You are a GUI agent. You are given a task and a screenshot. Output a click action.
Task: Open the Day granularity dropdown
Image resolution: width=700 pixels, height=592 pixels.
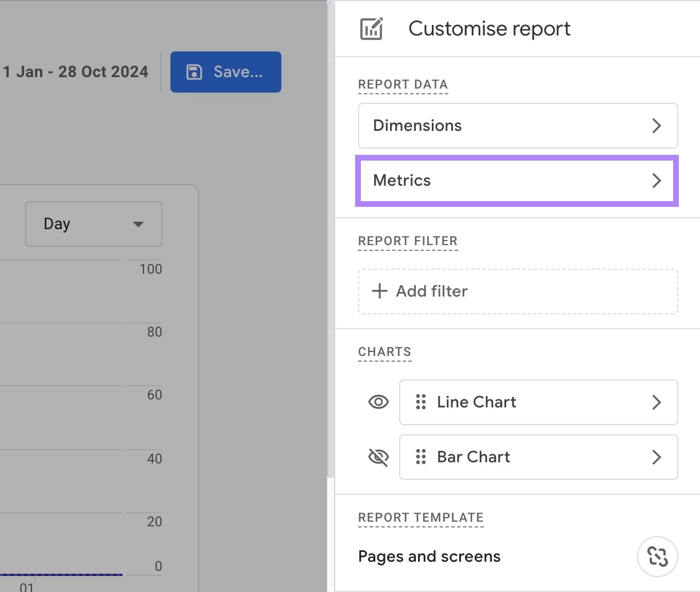pos(93,224)
